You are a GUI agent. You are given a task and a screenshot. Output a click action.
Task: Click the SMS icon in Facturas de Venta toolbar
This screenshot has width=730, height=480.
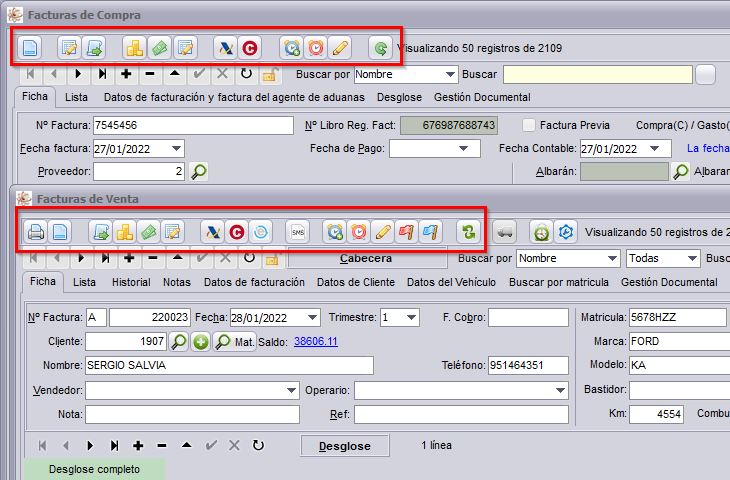(x=298, y=232)
